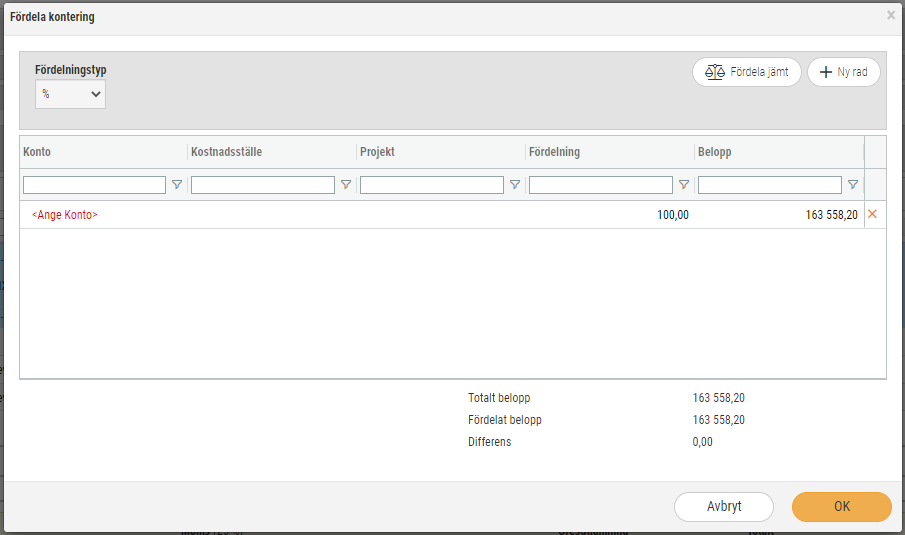Screen dimensions: 905x535
Task: Click the Belopp filter input field
Action: (x=769, y=185)
